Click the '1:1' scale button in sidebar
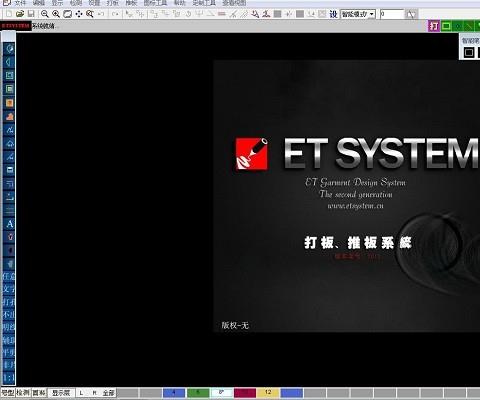The height and width of the screenshot is (400, 480). pyautogui.click(x=9, y=378)
